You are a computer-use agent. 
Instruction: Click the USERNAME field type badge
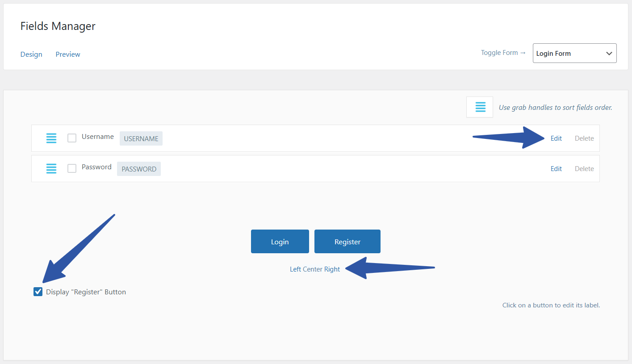141,138
